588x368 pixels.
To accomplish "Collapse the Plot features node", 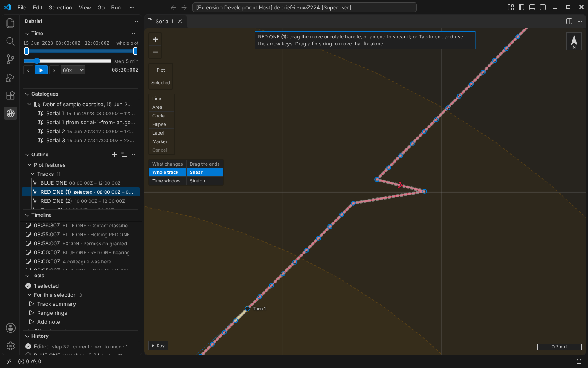I will [29, 165].
